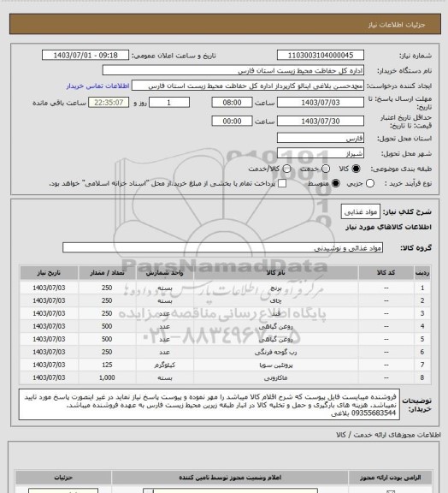Click the جزئیات اطلاعات نیاز page title

pyautogui.click(x=397, y=25)
